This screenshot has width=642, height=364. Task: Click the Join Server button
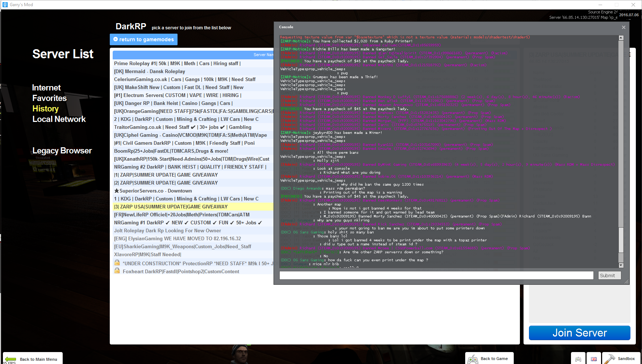pos(580,333)
